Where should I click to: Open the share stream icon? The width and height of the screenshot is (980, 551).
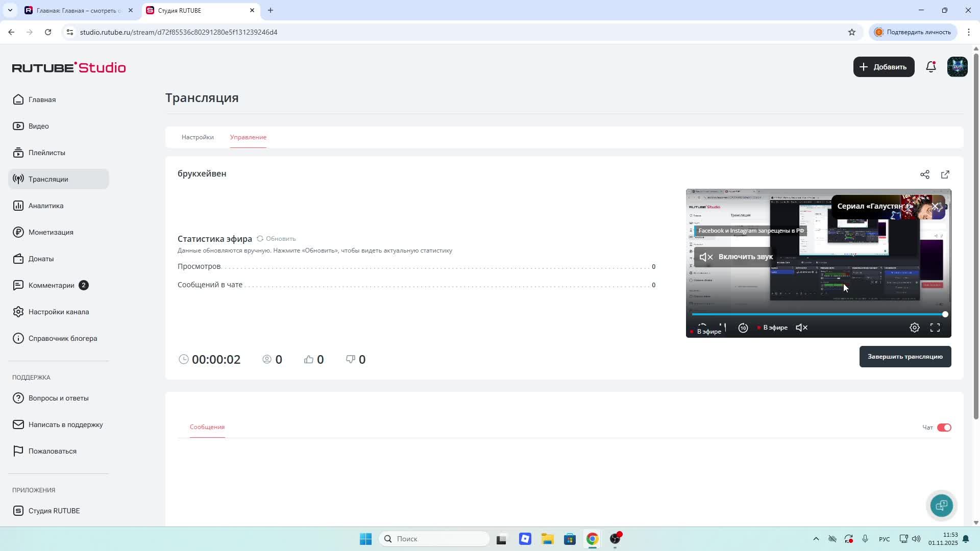pos(924,174)
